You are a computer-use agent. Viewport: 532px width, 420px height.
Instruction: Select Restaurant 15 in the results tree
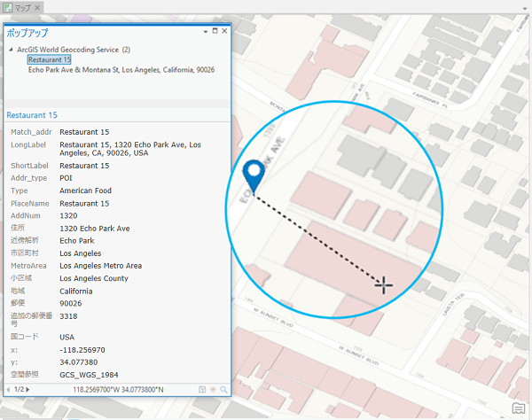click(x=49, y=59)
